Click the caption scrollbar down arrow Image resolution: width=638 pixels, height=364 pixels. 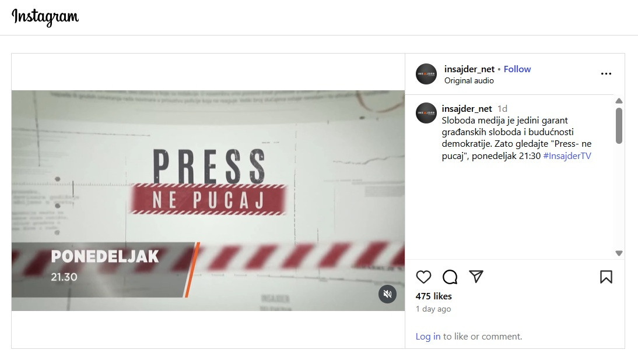click(619, 253)
